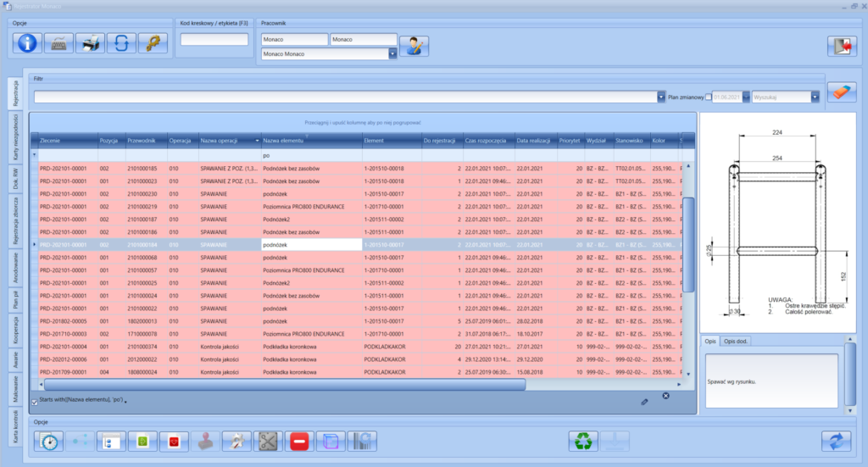Click the gold key icon
Image resolution: width=868 pixels, height=467 pixels.
pos(153,43)
